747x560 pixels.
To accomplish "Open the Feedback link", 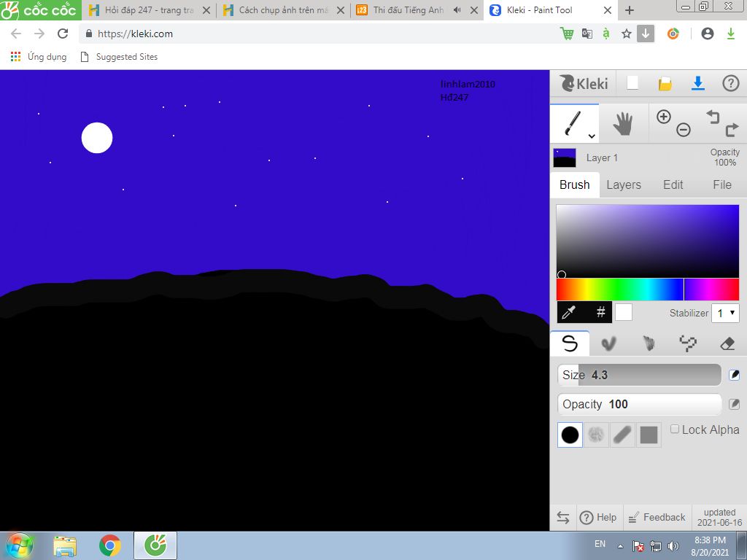I will (x=657, y=518).
